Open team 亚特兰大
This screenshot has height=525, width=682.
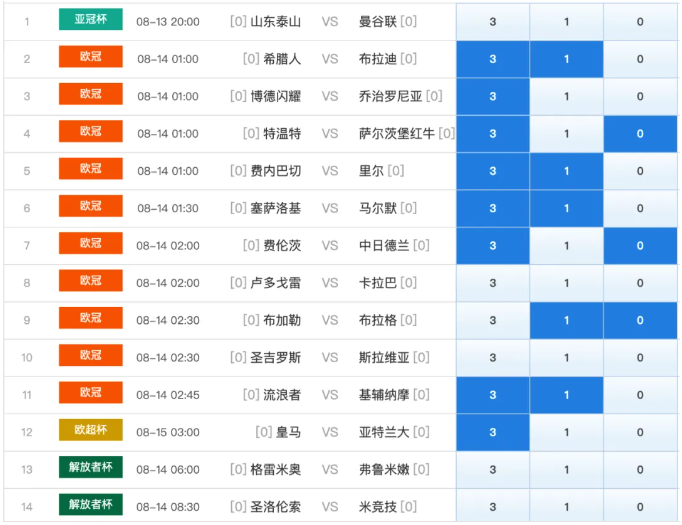tap(384, 432)
